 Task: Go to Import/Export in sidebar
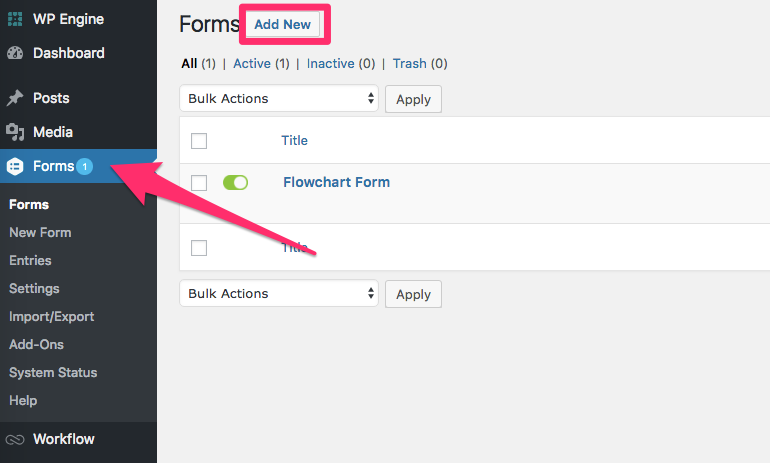51,316
